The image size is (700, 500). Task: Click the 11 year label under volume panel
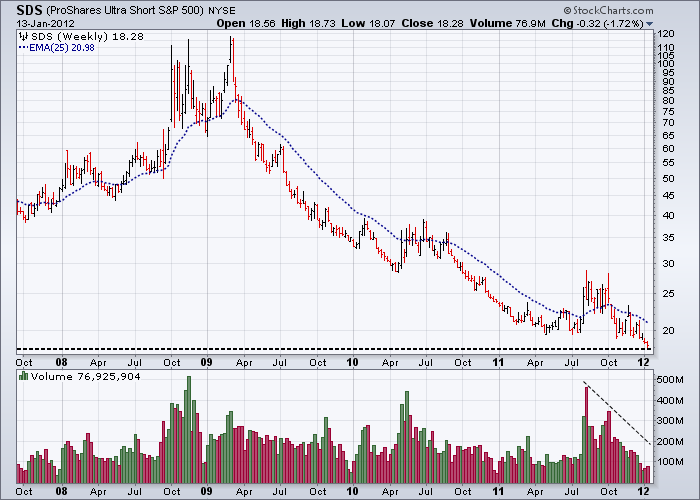pos(498,491)
